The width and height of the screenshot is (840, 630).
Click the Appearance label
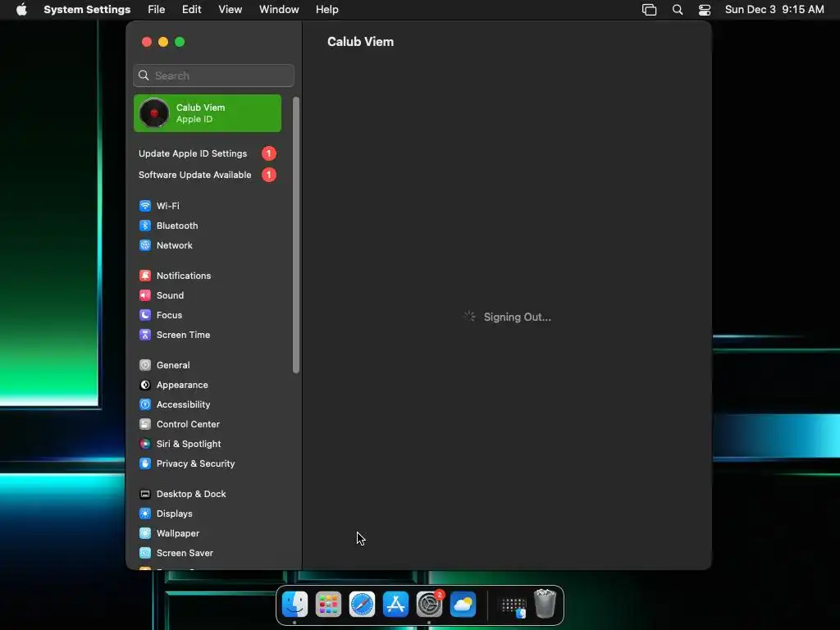coord(182,385)
